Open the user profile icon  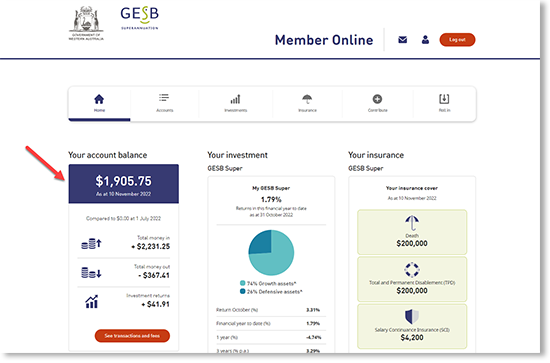[425, 40]
